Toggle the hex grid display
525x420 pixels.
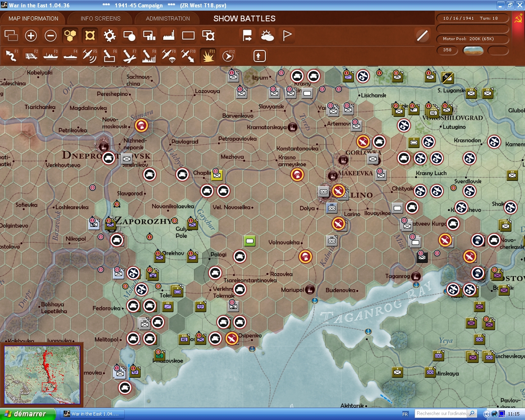click(x=70, y=36)
